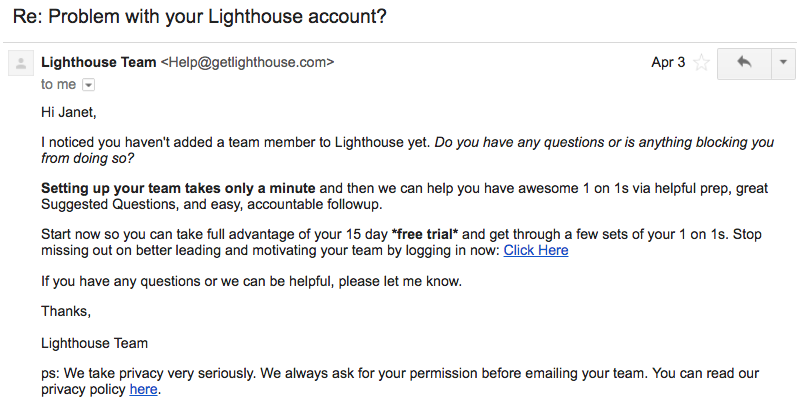Click the Help@getlighthouse.com address
This screenshot has height=417, width=802.
coord(247,62)
